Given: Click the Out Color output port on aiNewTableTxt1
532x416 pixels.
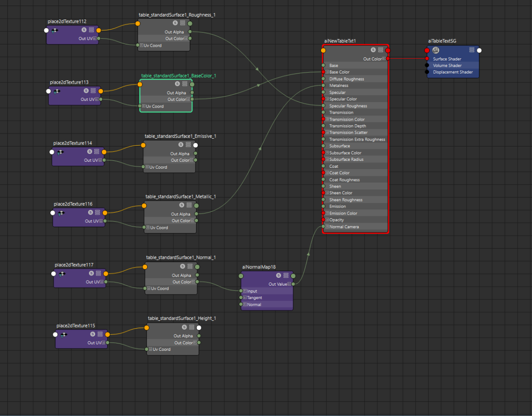Looking at the screenshot, I should point(388,59).
